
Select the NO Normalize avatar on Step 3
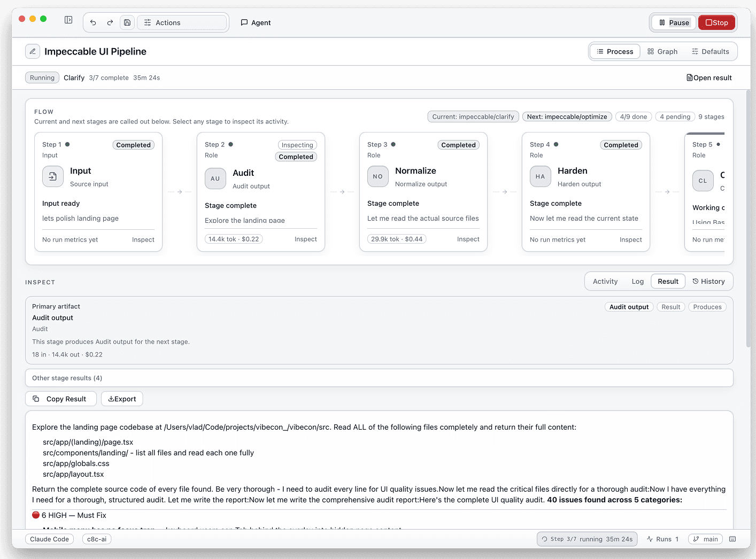click(377, 176)
